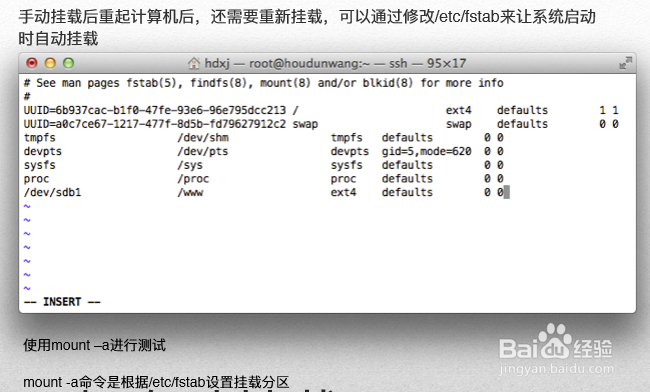Click the green zoom button of terminal
The image size is (650, 392).
click(68, 63)
